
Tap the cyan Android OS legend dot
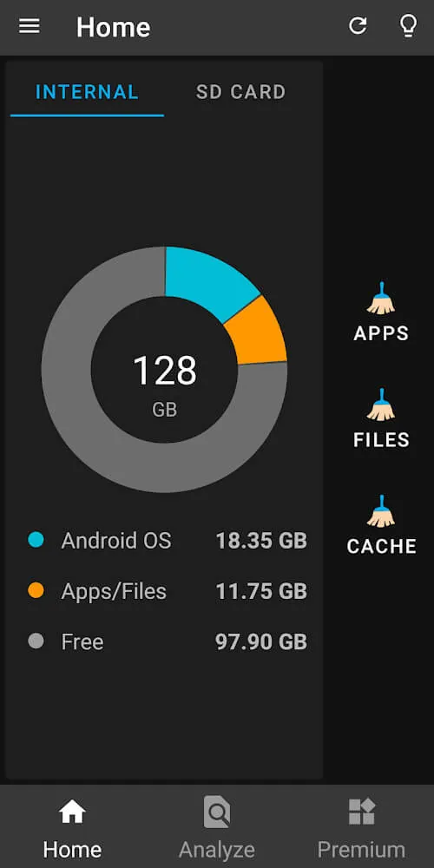pyautogui.click(x=36, y=540)
